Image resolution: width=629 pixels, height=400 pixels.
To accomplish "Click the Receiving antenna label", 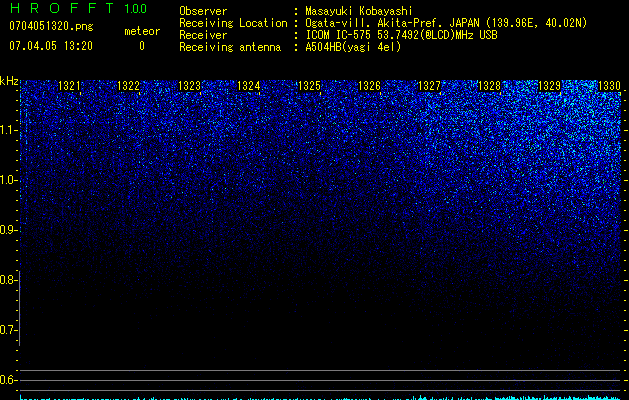I will (x=230, y=47).
